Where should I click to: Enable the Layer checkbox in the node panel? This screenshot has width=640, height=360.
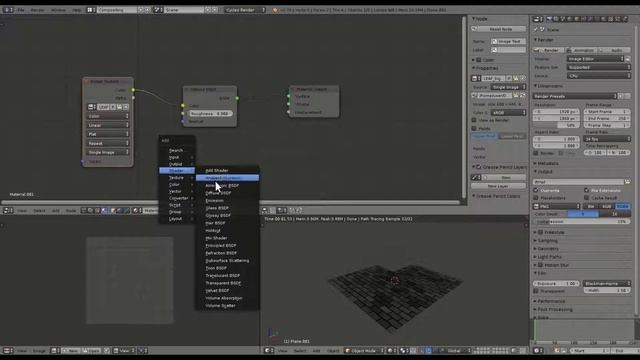(x=479, y=60)
